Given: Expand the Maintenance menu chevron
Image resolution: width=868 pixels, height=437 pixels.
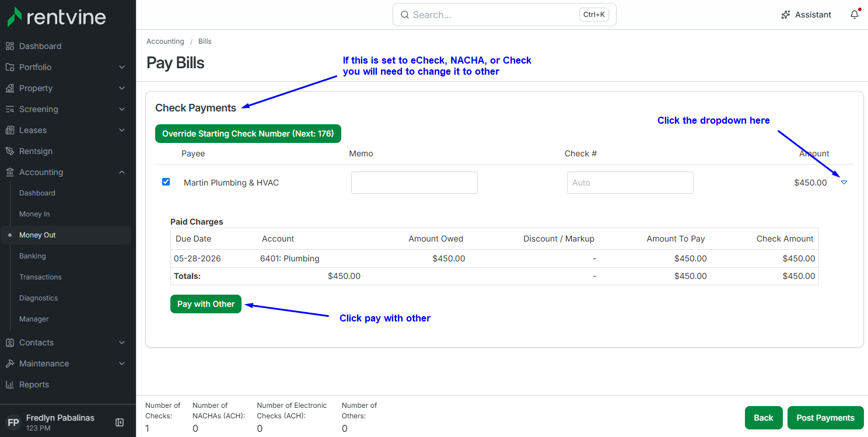Looking at the screenshot, I should pos(122,363).
